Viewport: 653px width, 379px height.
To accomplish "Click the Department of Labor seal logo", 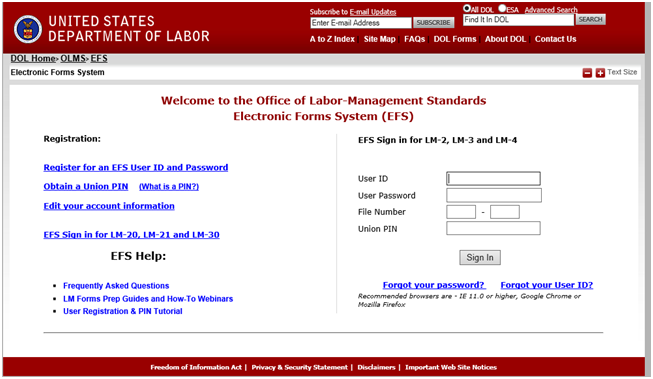I will [28, 29].
